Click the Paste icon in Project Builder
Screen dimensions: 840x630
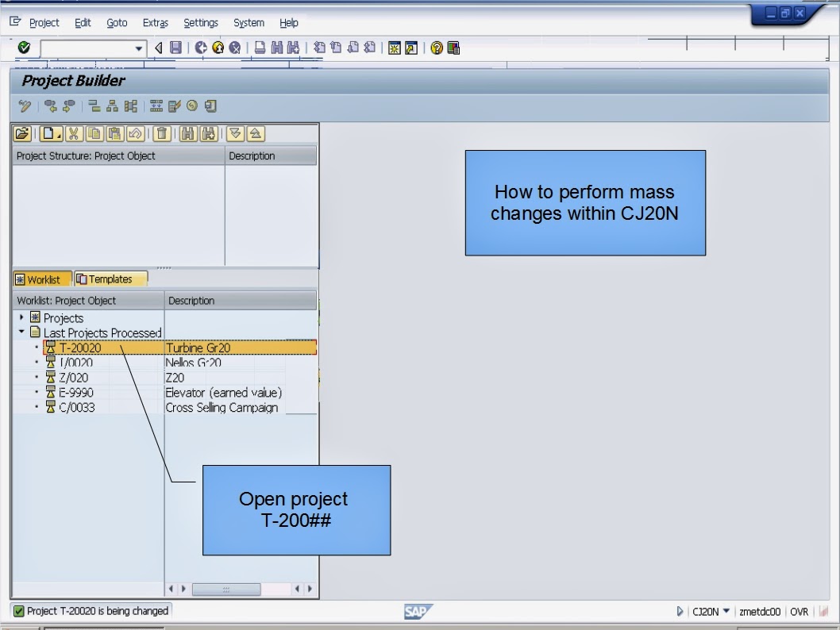115,133
